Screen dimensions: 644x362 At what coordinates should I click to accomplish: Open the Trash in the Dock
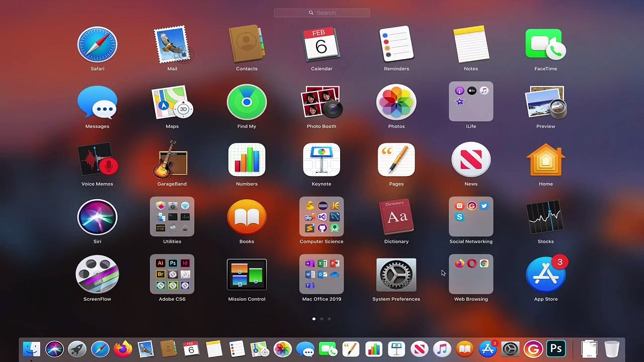612,349
